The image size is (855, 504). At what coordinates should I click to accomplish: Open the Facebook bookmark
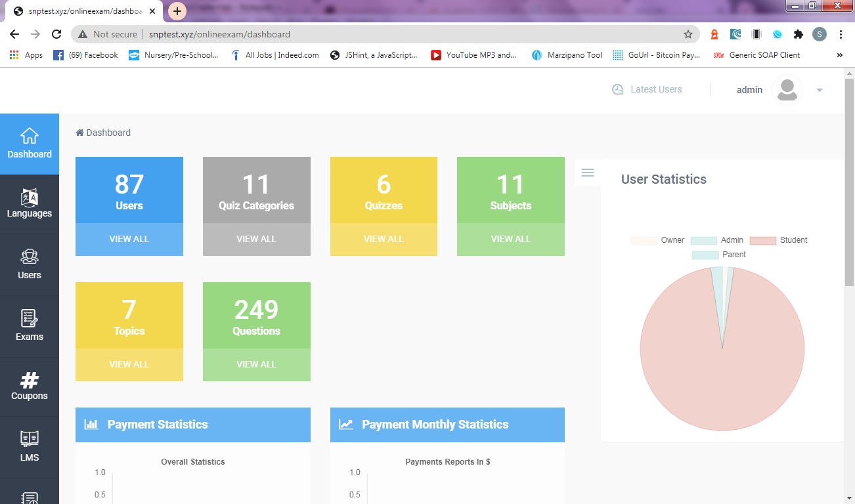(86, 55)
